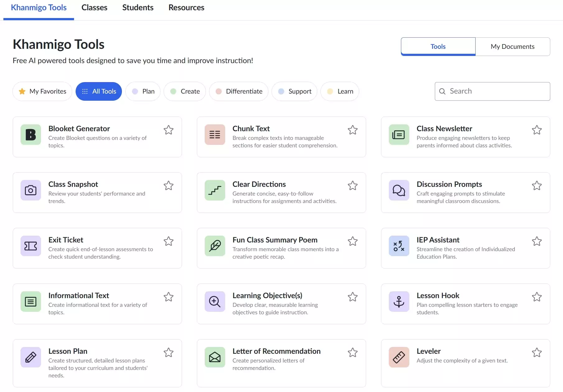Screen dimensions: 563x392
Task: Open the Students tab
Action: coord(138,8)
